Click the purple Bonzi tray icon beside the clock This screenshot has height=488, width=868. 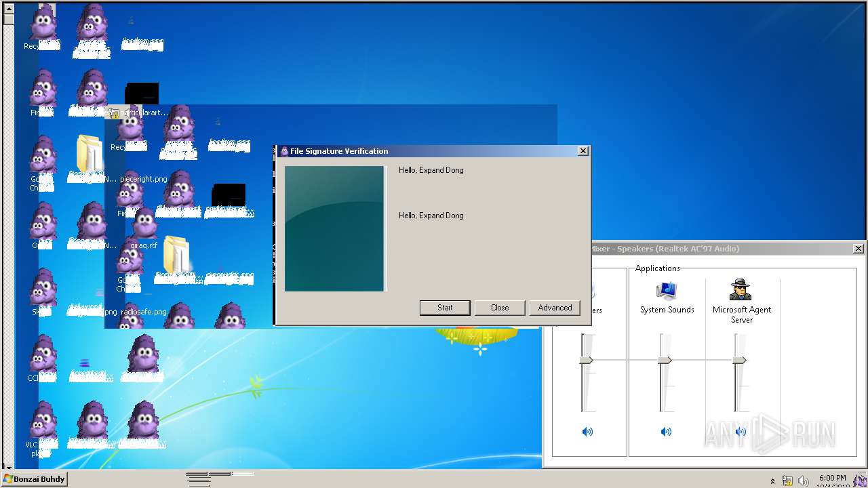click(x=860, y=480)
